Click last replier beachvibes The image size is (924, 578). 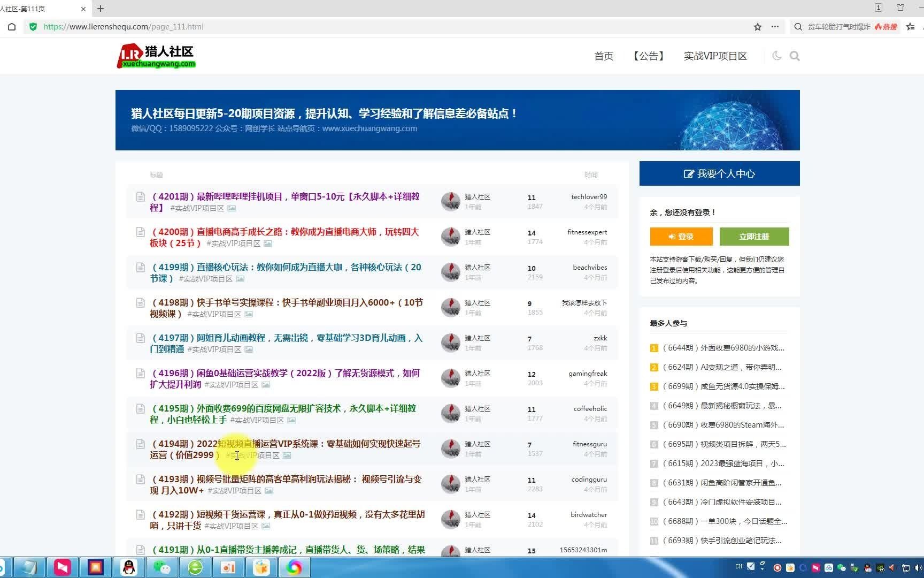(590, 268)
